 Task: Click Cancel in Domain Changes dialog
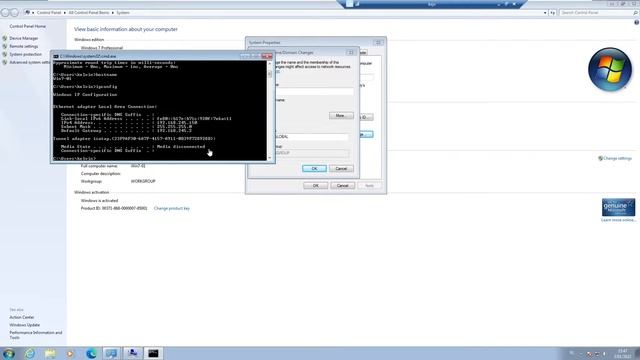pyautogui.click(x=341, y=169)
